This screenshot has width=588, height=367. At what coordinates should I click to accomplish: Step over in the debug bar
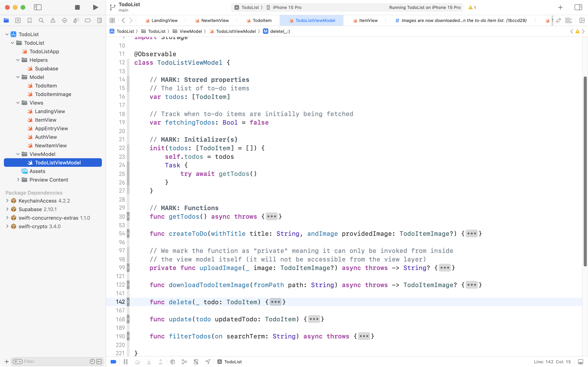pos(137,362)
